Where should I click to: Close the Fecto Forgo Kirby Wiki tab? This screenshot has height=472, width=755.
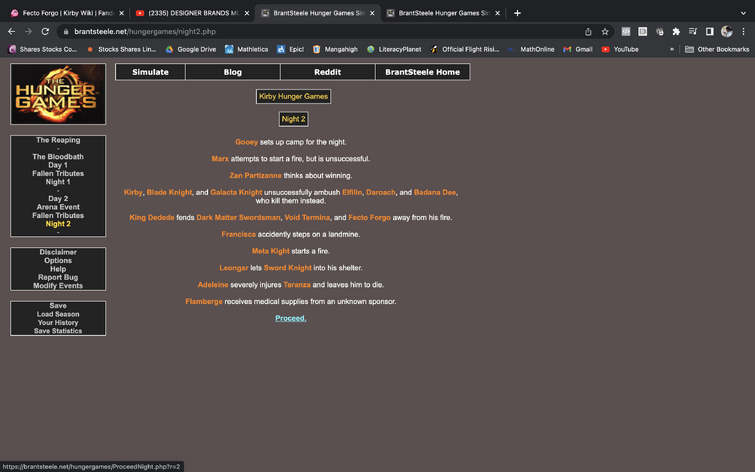click(x=121, y=13)
